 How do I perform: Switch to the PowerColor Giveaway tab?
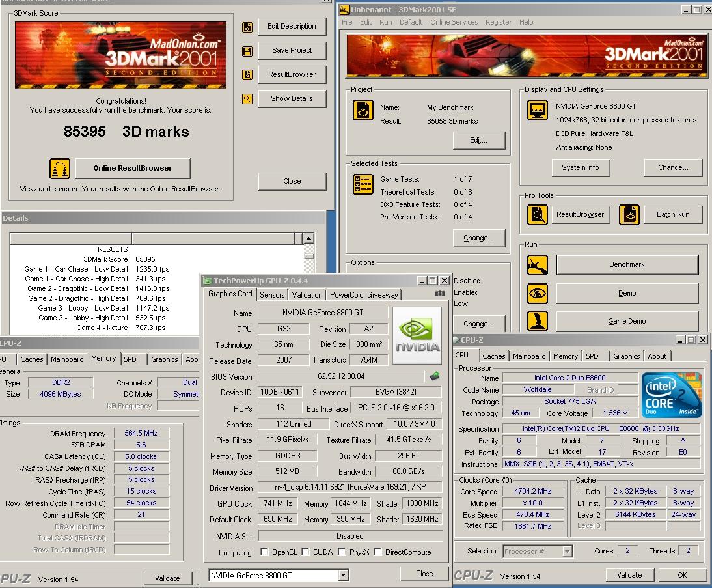click(364, 295)
